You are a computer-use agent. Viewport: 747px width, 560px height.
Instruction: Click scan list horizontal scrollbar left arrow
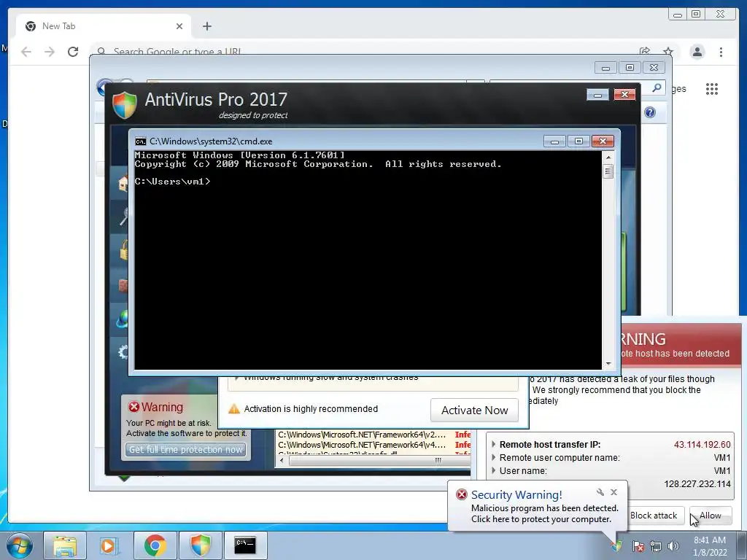[x=282, y=461]
